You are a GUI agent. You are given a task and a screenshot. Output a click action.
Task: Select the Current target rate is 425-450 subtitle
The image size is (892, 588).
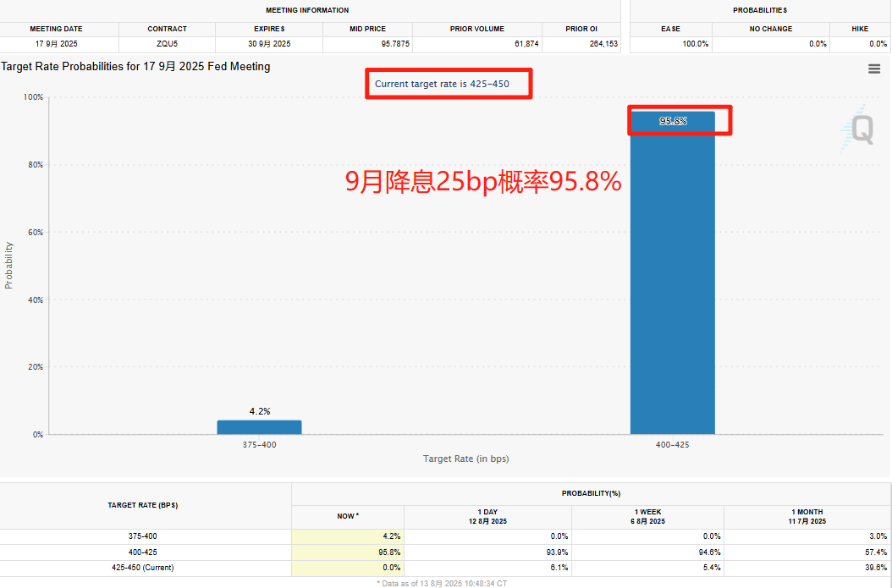point(442,84)
